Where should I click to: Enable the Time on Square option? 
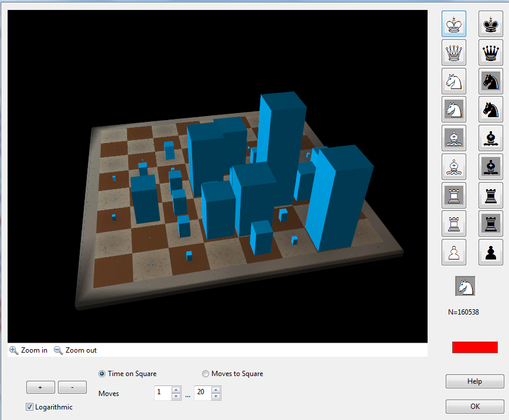pyautogui.click(x=102, y=374)
